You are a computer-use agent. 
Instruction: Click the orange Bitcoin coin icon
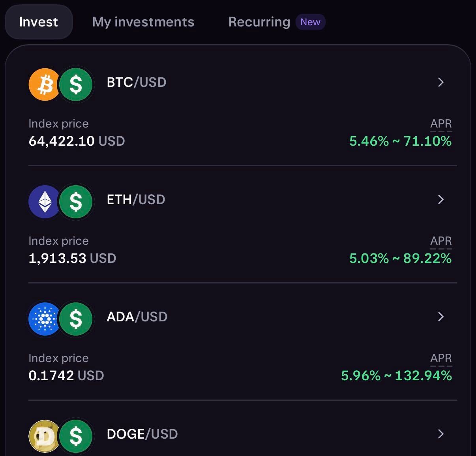tap(45, 84)
